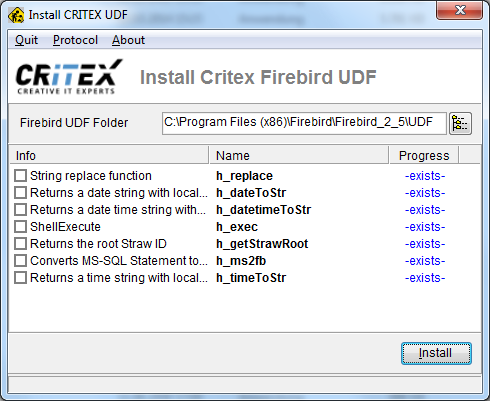
Task: Click the 'ShellExecute' info text
Action: click(x=65, y=227)
